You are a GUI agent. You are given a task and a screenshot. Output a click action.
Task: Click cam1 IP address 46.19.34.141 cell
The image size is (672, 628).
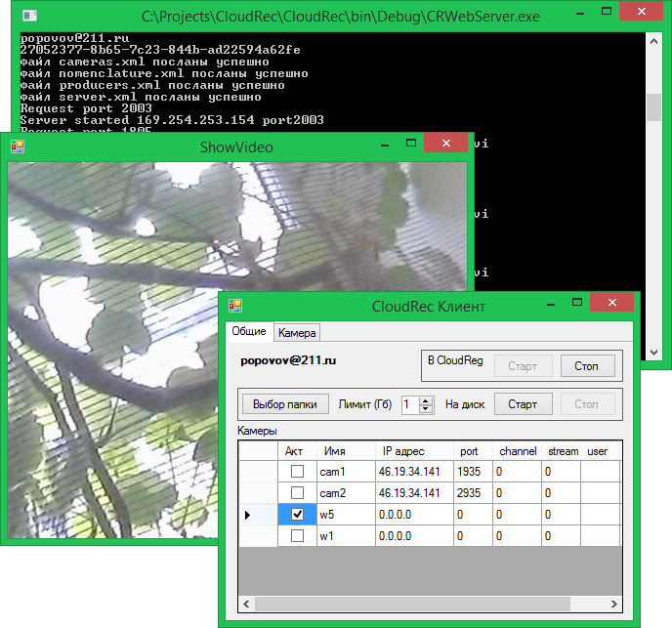(x=414, y=472)
